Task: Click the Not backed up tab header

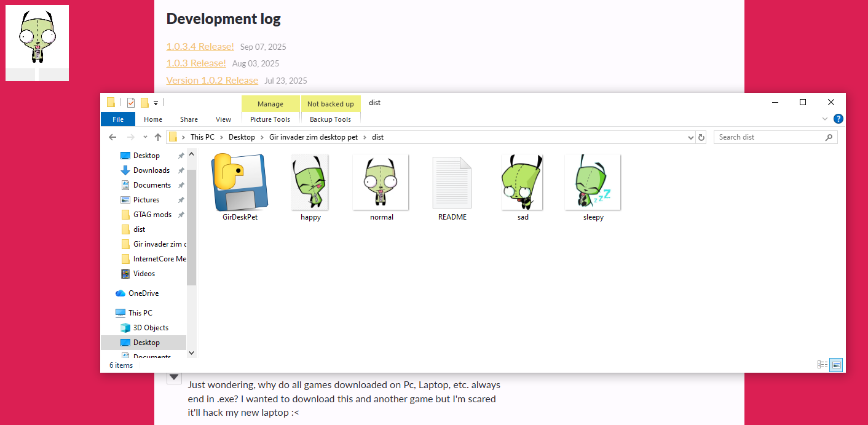Action: 331,103
